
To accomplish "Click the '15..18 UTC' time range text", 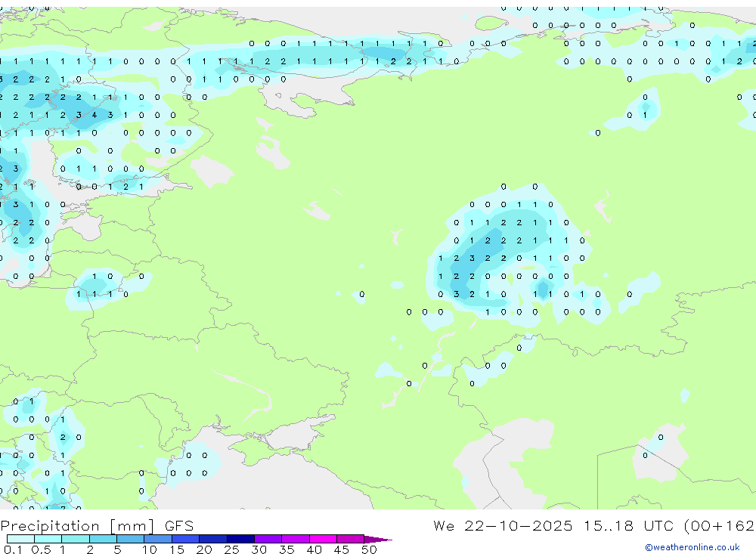I will click(627, 525).
